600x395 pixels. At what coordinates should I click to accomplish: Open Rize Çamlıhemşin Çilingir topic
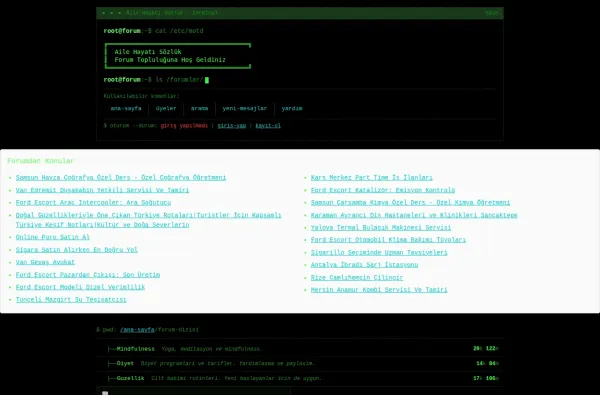[x=357, y=277]
